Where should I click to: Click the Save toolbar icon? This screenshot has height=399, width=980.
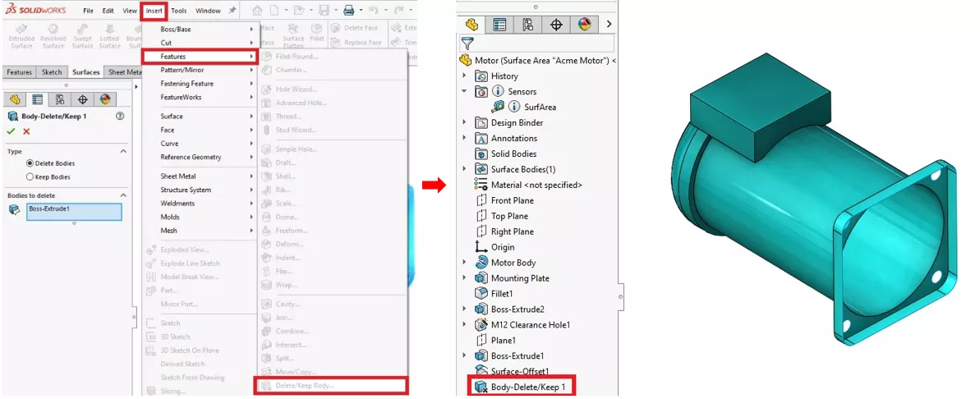tap(324, 11)
